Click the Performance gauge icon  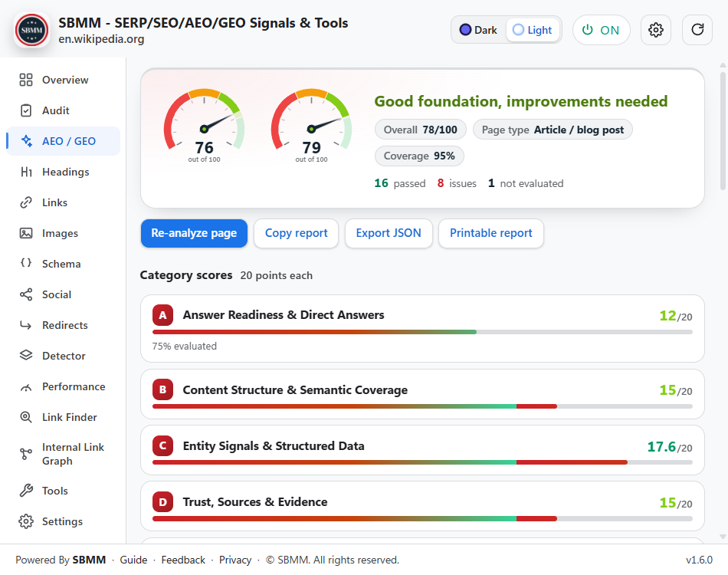(x=26, y=387)
